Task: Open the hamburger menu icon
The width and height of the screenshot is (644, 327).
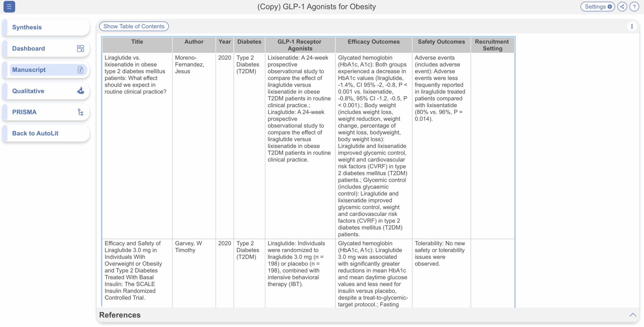Action: [x=9, y=7]
